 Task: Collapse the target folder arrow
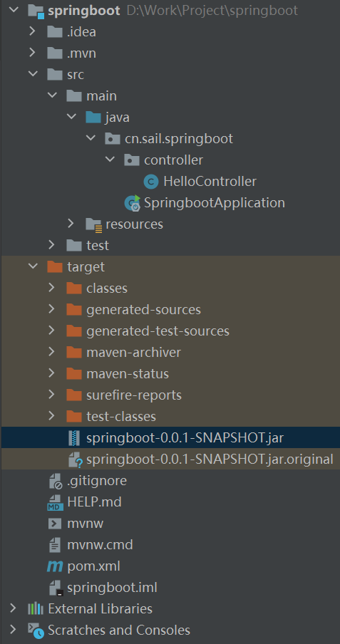pyautogui.click(x=33, y=266)
